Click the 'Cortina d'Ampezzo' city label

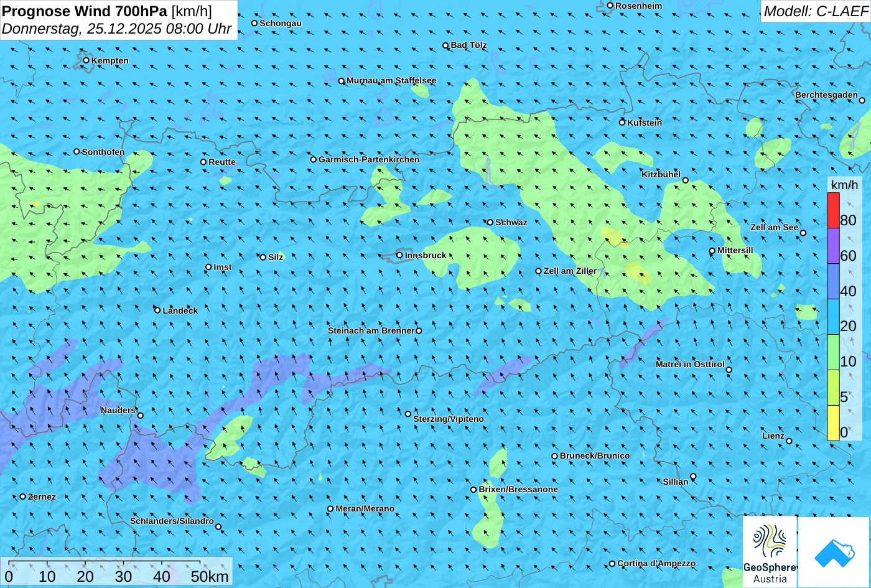(x=656, y=563)
